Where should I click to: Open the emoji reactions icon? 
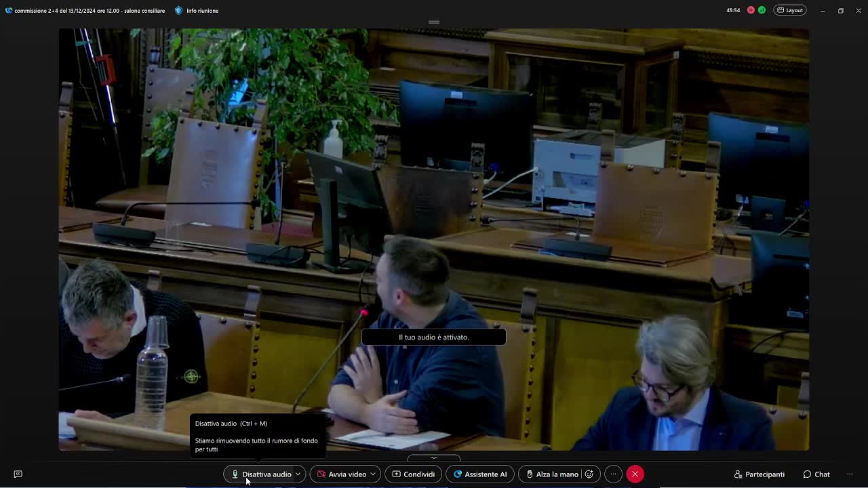coord(589,474)
